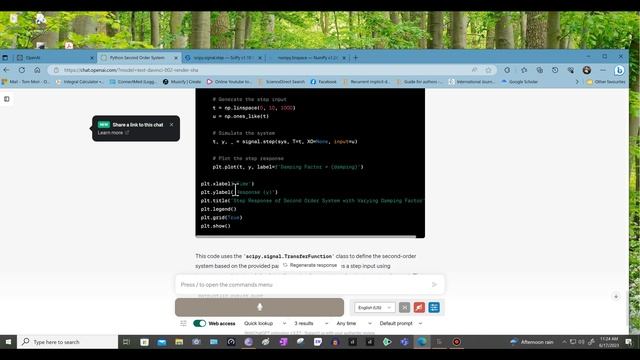Open the Online Youtube bookmark
Viewport: 640px width, 360px height.
point(229,82)
